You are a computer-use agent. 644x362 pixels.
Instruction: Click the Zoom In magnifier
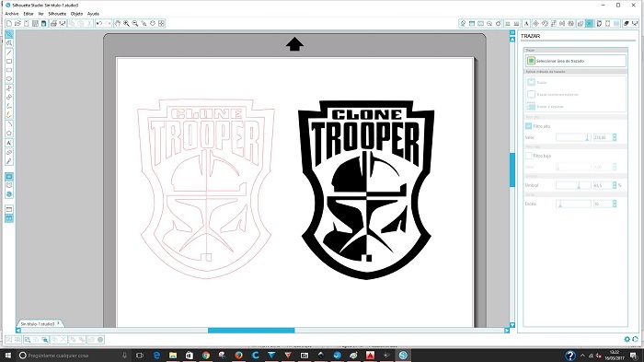point(127,23)
